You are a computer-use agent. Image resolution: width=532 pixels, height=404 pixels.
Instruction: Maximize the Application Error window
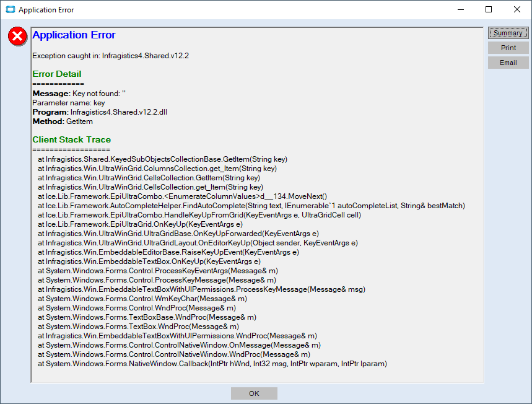click(x=489, y=9)
